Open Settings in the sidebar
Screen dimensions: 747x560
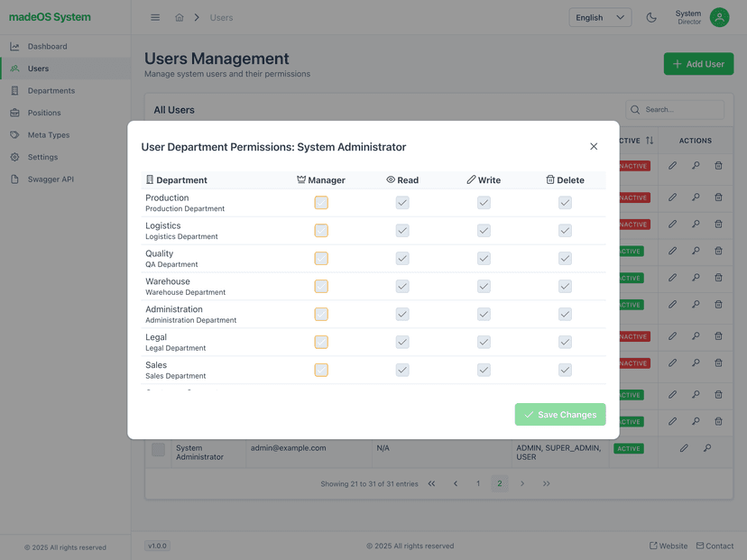(65, 157)
